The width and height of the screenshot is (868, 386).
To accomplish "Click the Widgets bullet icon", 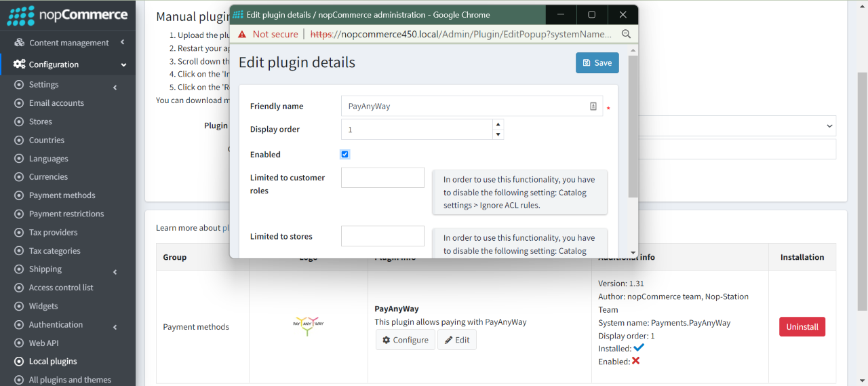I will [19, 306].
